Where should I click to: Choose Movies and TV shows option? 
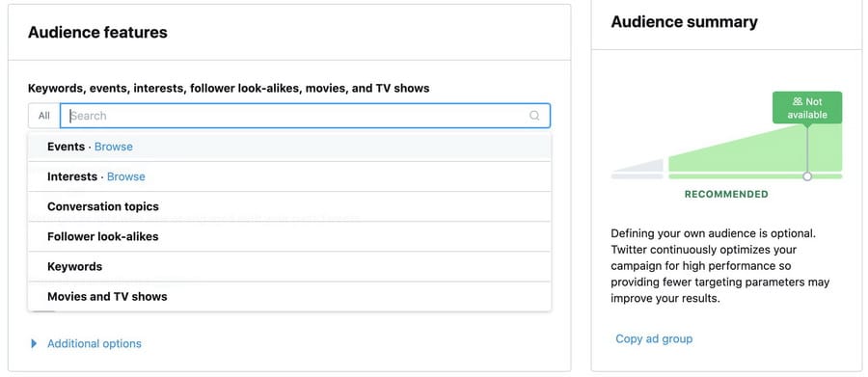[x=289, y=296]
